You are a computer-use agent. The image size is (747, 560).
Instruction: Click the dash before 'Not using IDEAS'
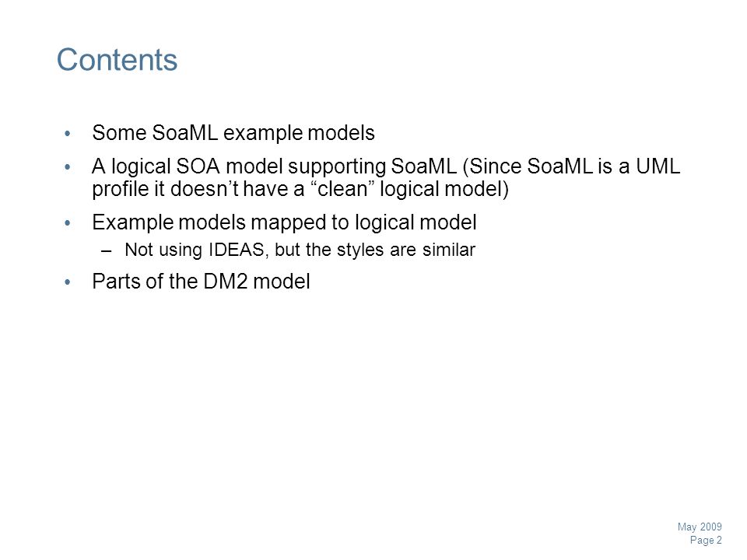pyautogui.click(x=107, y=250)
